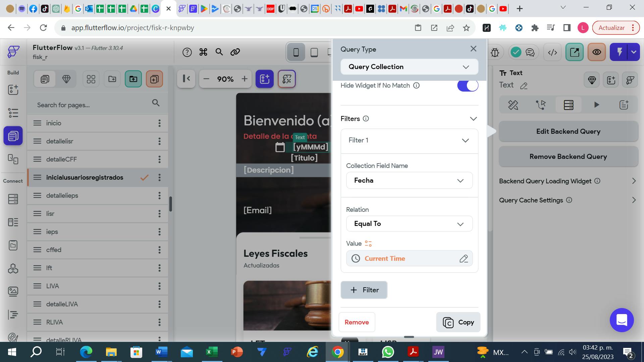This screenshot has height=362, width=644.
Task: Open the debug bug icon panel
Action: coord(495,52)
